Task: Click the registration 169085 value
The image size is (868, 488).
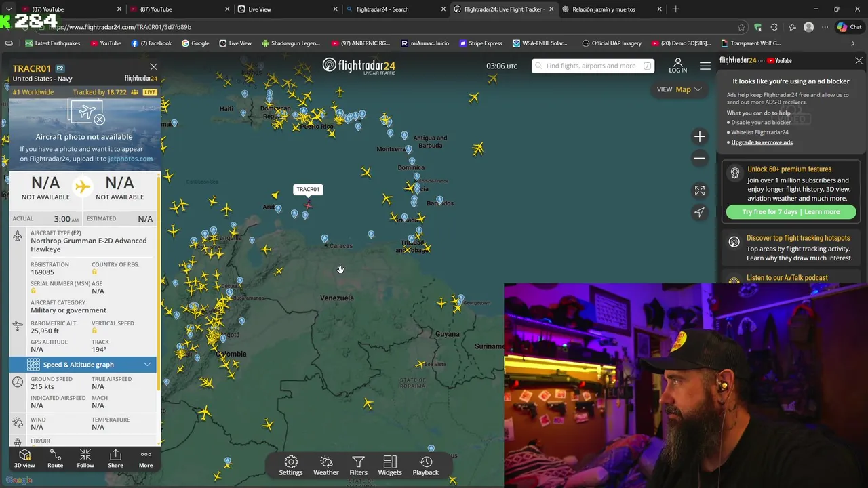Action: (42, 272)
